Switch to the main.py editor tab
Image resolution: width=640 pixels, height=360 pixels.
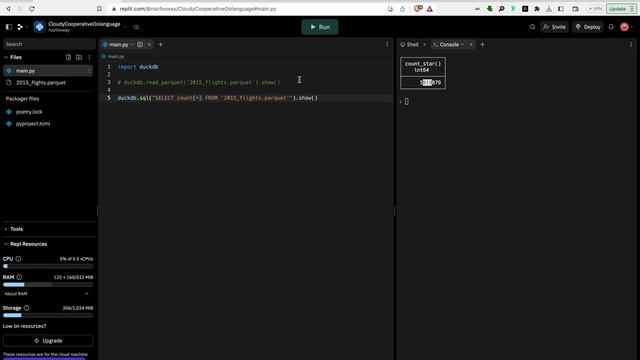click(x=118, y=44)
